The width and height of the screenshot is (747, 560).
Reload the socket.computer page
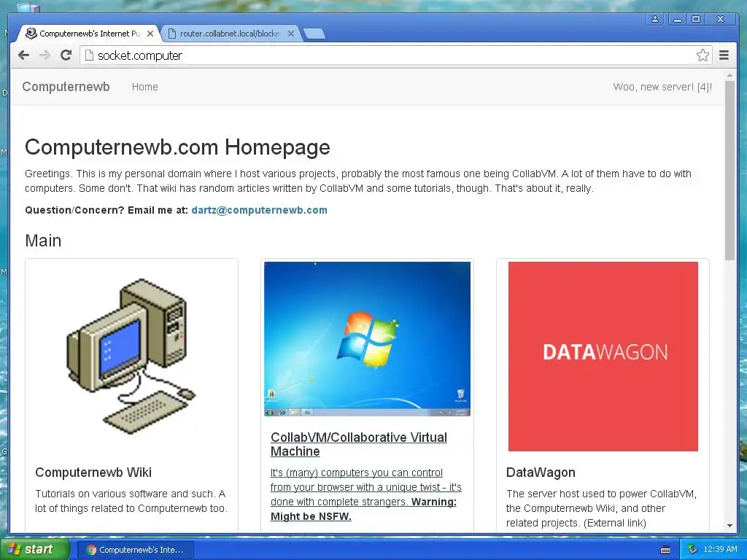[x=66, y=55]
